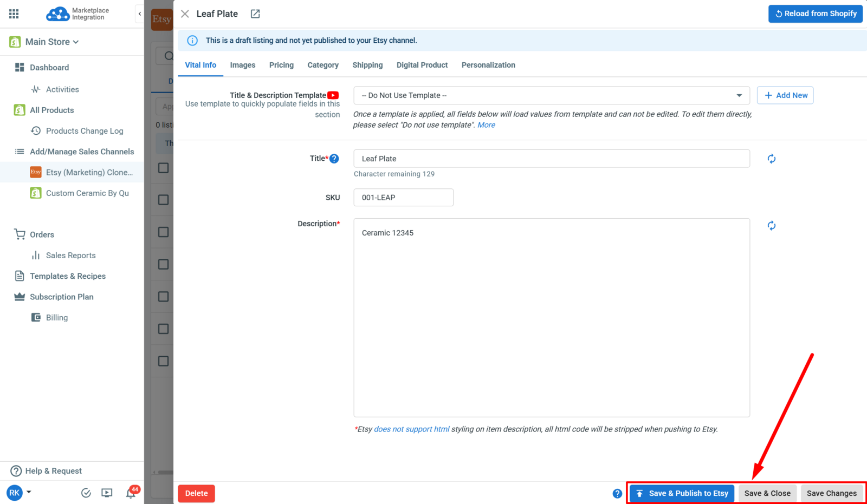Click Save Changes button
Image resolution: width=867 pixels, height=504 pixels.
pos(832,493)
